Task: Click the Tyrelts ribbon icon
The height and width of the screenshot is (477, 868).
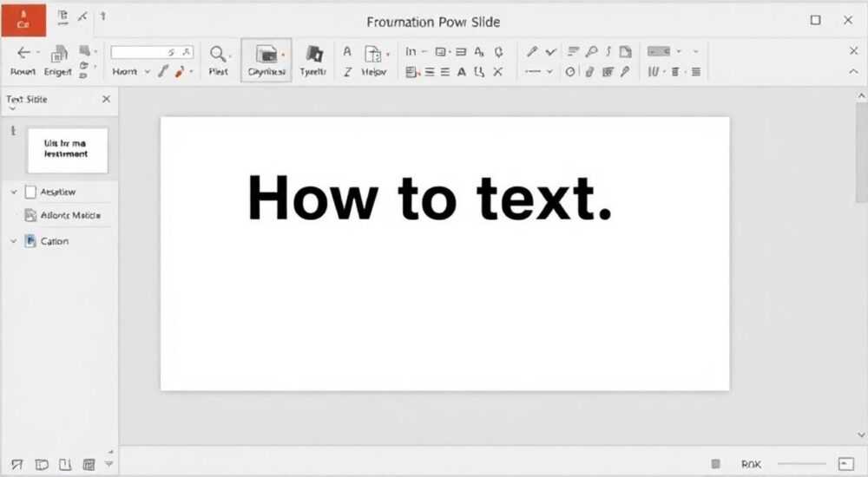Action: (x=314, y=54)
